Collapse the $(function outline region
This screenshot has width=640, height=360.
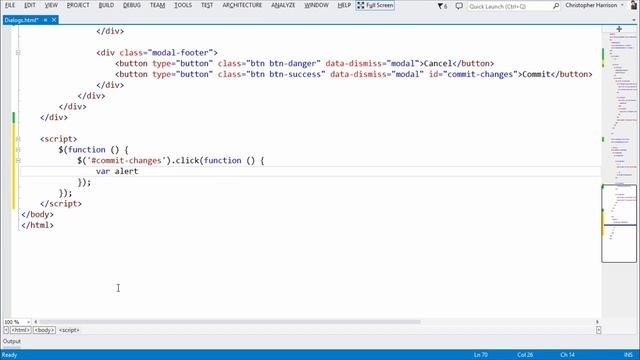point(18,150)
